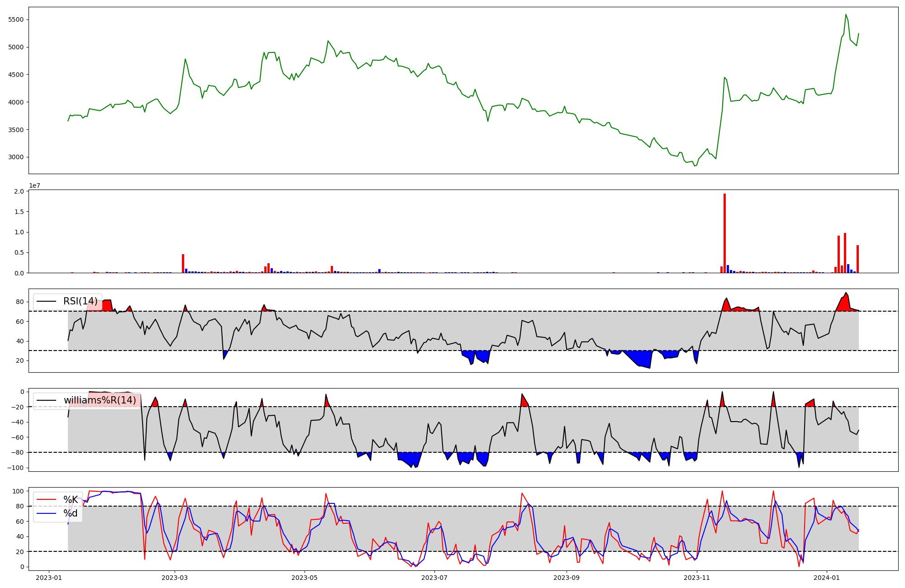This screenshot has width=905, height=588.
Task: Click the RSI(14) legend label
Action: point(80,302)
